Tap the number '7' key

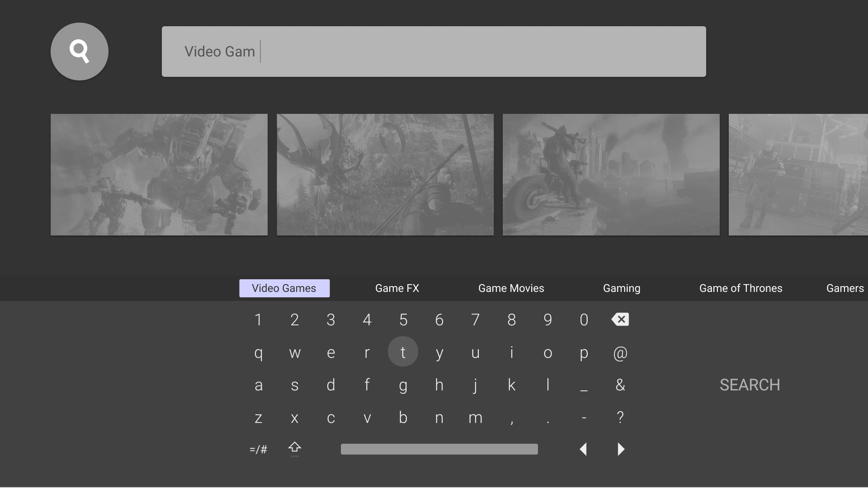click(476, 320)
